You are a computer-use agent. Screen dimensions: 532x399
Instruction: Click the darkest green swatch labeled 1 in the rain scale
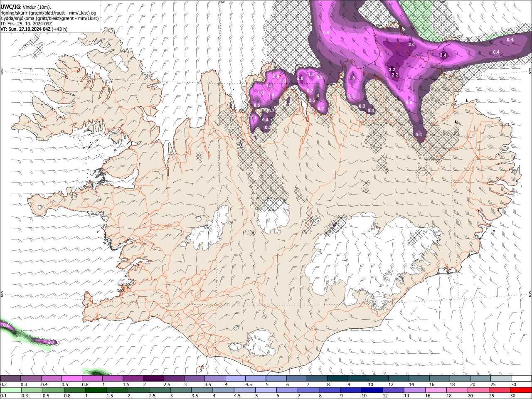point(96,390)
